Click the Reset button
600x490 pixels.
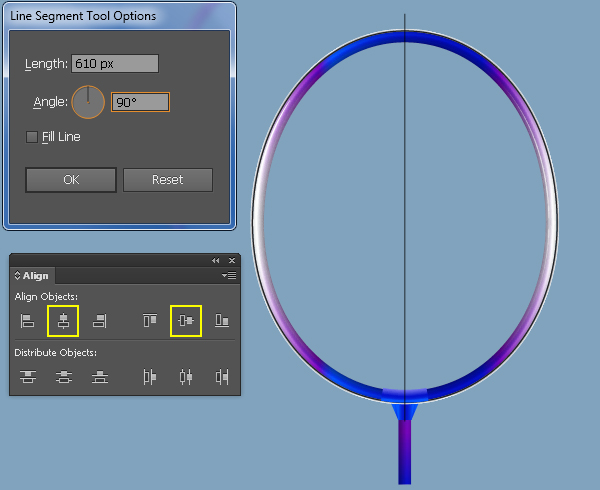click(x=168, y=180)
